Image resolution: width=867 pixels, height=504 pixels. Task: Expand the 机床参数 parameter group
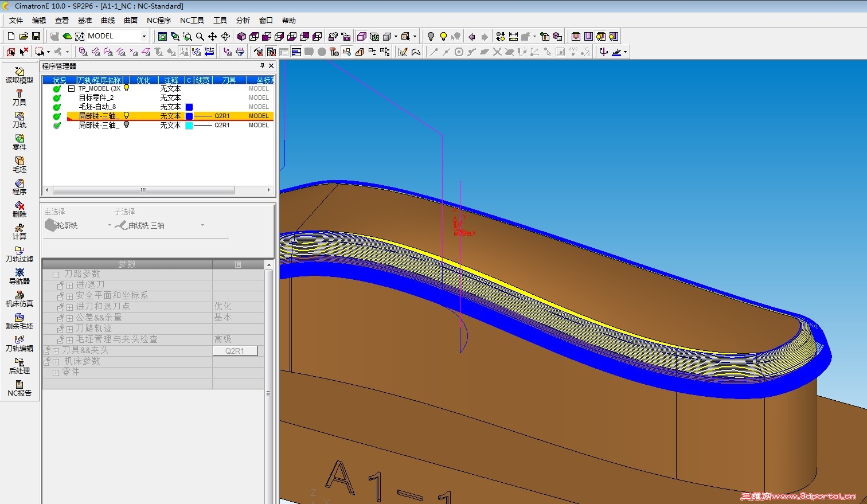click(56, 362)
